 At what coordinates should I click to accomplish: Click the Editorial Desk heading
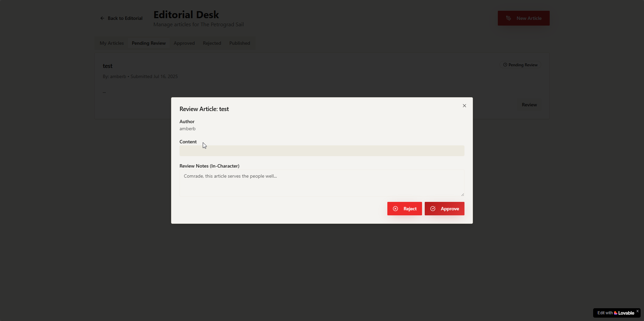[186, 15]
